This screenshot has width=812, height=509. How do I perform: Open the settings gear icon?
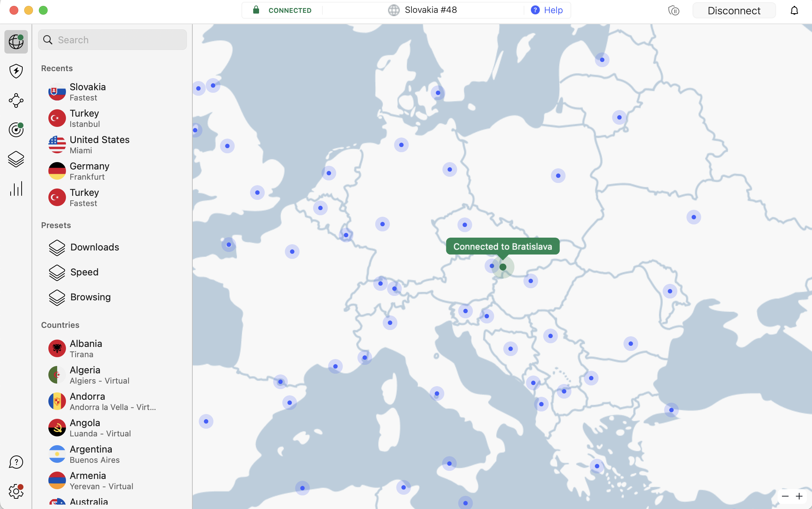pyautogui.click(x=16, y=491)
